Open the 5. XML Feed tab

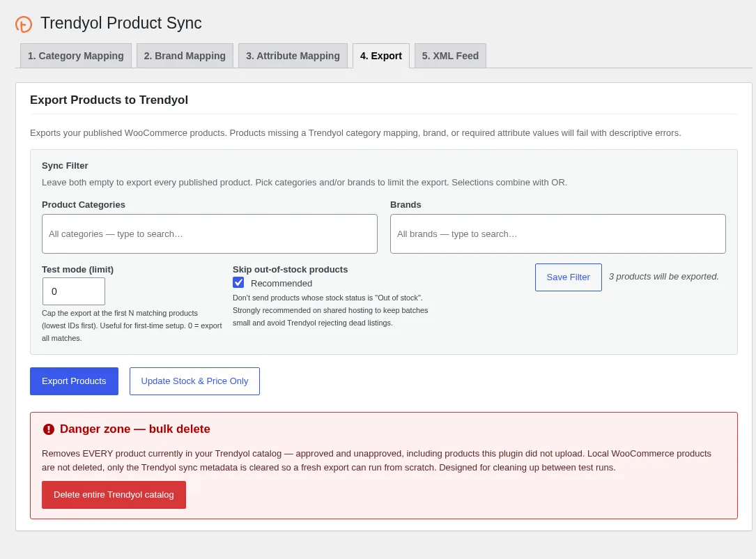(450, 56)
